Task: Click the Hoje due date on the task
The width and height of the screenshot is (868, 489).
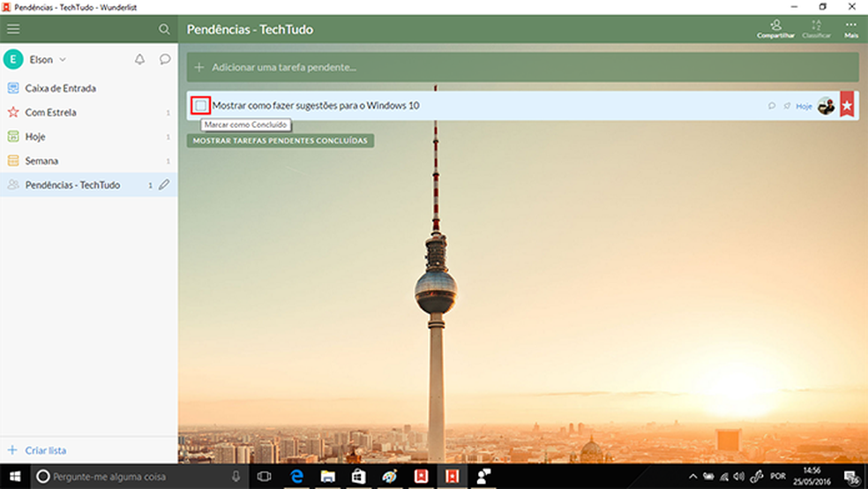Action: pos(804,106)
